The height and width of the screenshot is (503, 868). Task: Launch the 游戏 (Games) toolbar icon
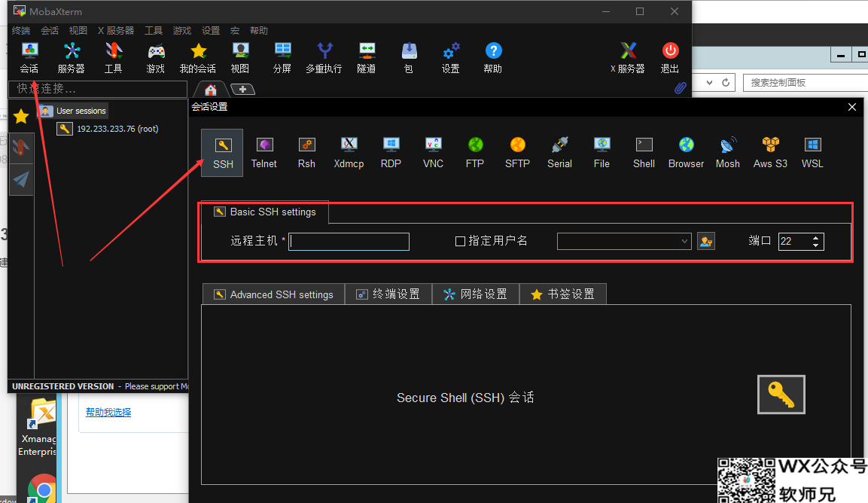(156, 58)
